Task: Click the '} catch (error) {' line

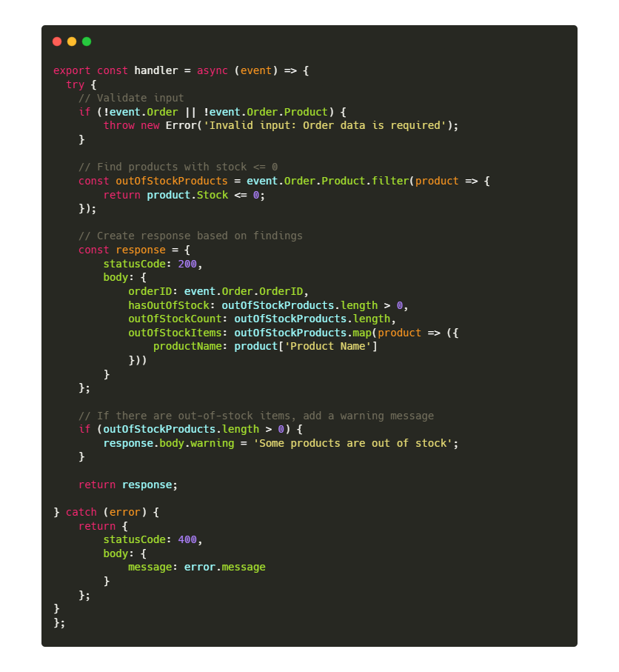Action: pos(106,512)
